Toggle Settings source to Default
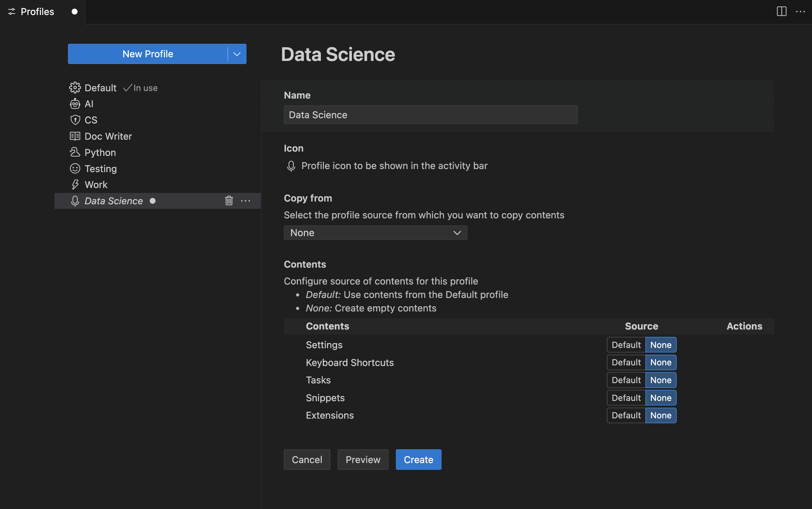 click(626, 345)
